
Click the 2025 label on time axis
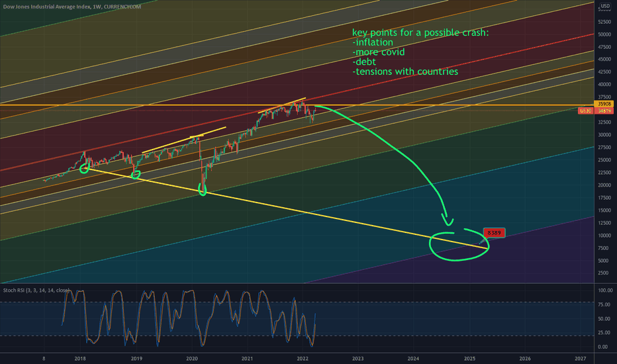[x=469, y=359]
